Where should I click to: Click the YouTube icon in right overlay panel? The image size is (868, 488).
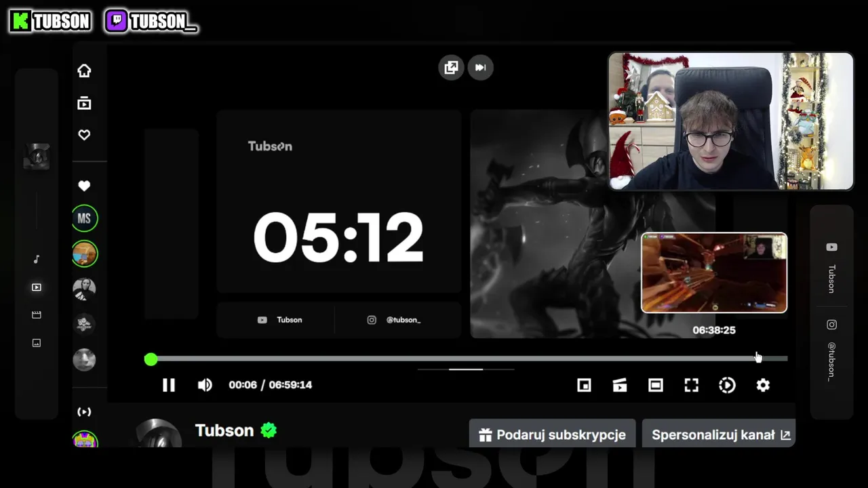831,247
